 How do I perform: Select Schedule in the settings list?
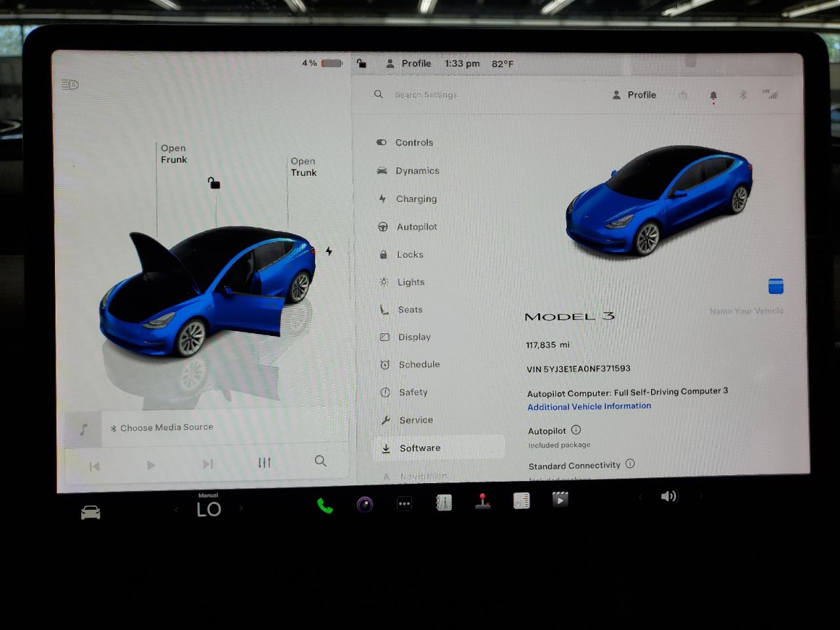click(x=410, y=365)
